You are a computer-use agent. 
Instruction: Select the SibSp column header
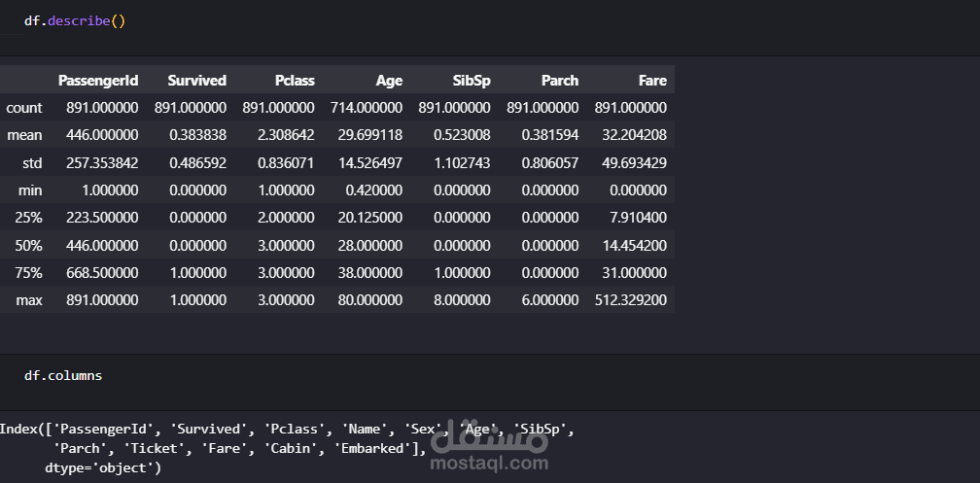click(472, 81)
